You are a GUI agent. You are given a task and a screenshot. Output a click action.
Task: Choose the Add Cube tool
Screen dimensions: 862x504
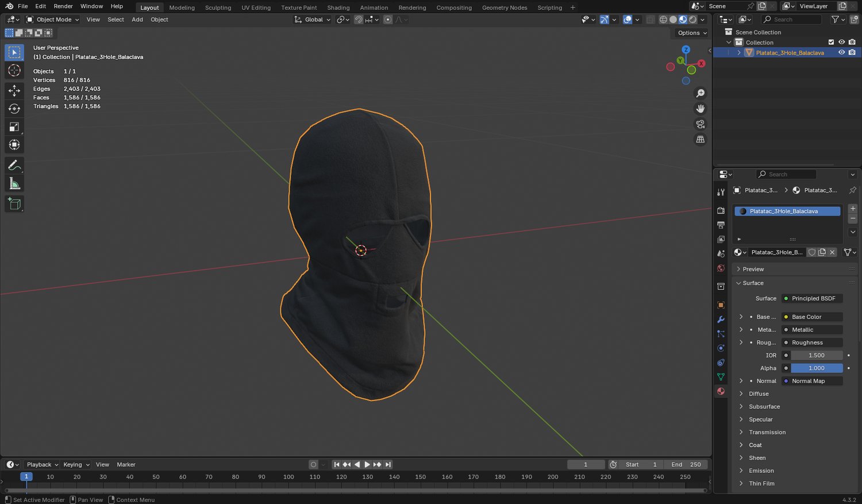click(x=14, y=204)
